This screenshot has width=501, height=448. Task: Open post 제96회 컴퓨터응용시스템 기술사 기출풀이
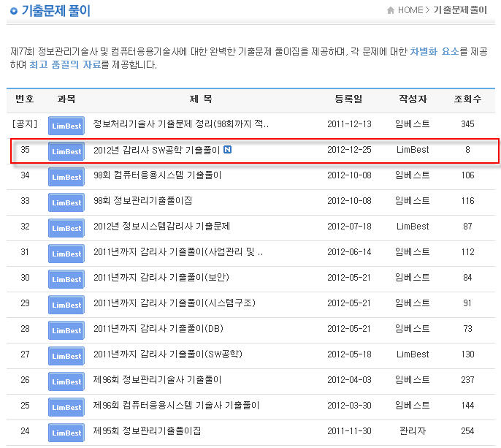click(x=176, y=406)
